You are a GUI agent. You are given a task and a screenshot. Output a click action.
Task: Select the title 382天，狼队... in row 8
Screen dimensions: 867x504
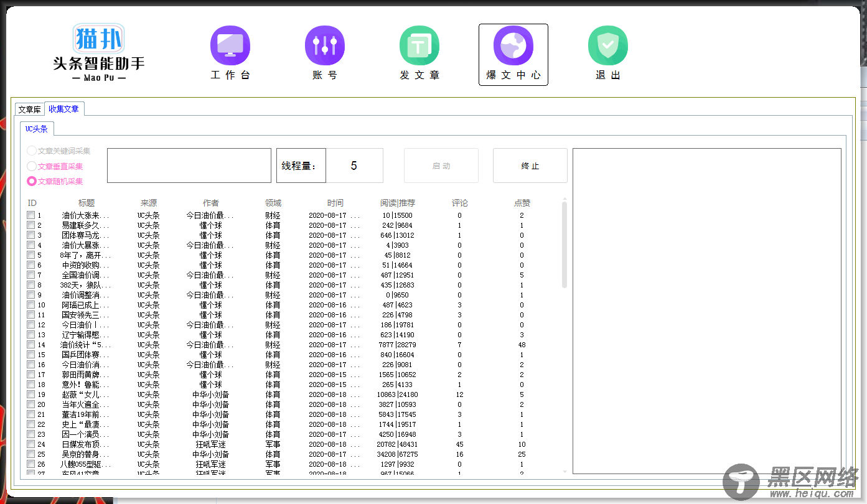[86, 285]
